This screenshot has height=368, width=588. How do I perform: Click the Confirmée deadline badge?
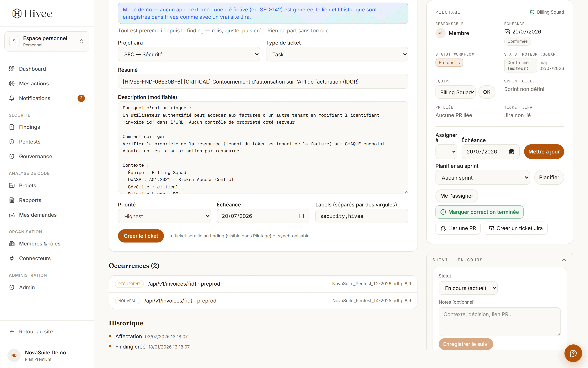[517, 41]
